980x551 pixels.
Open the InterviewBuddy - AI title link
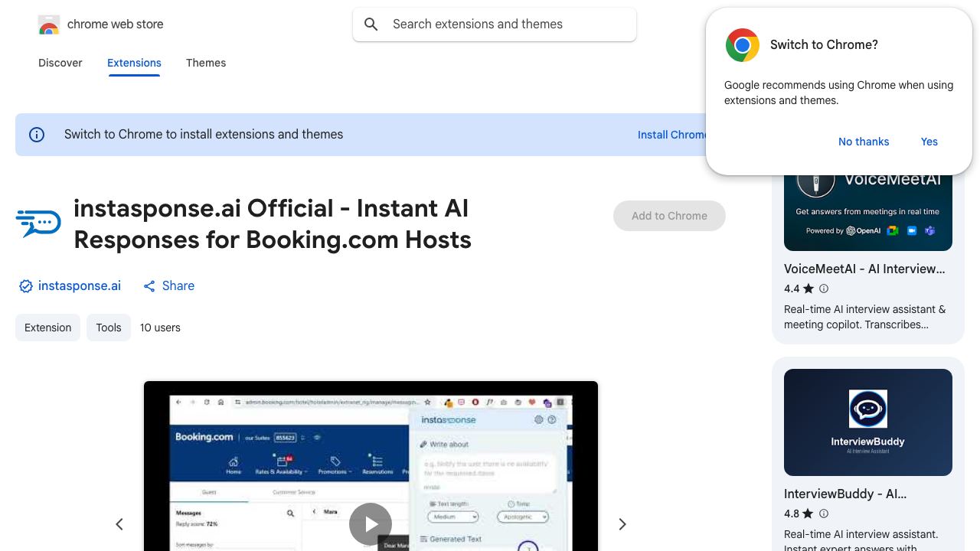pyautogui.click(x=845, y=494)
